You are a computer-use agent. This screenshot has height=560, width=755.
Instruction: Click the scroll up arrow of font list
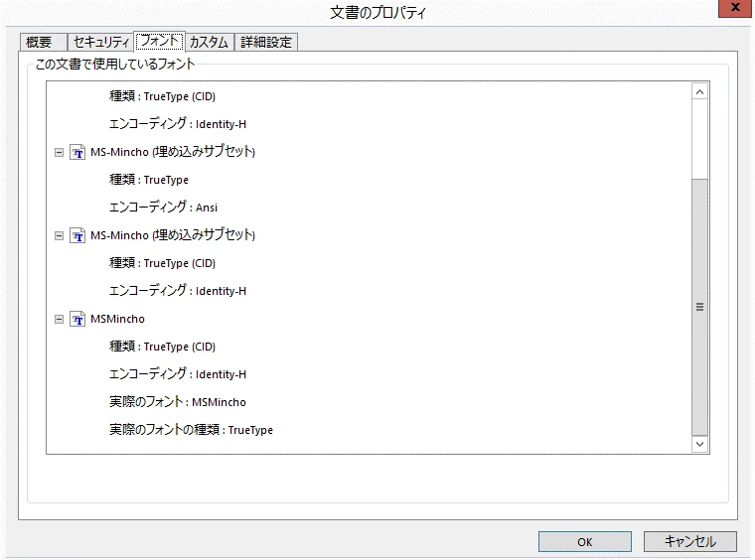(699, 91)
